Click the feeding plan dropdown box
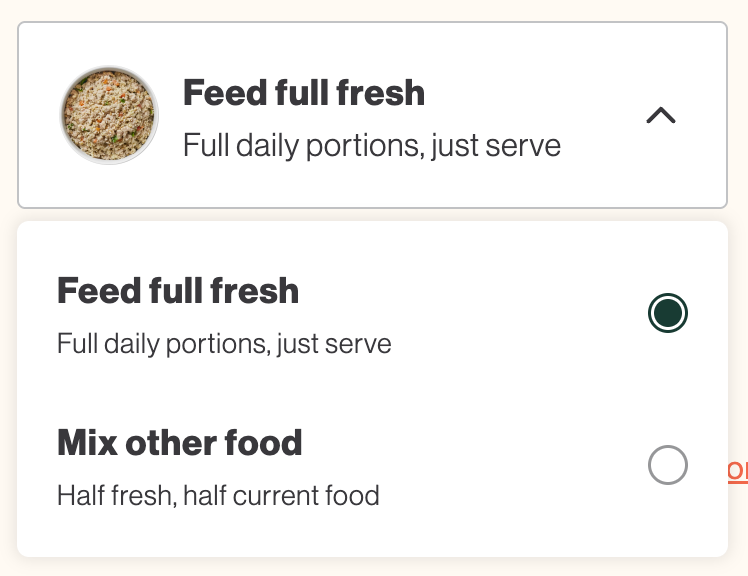 tap(372, 116)
